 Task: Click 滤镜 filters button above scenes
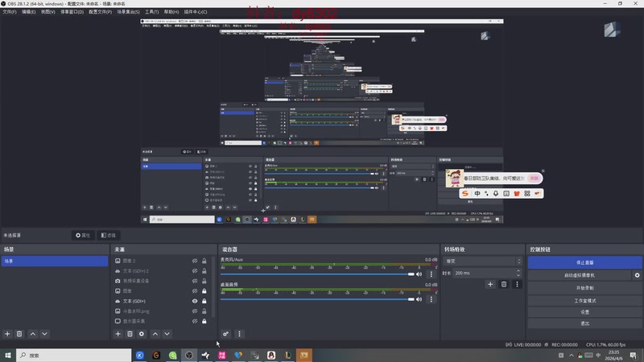[x=109, y=235]
